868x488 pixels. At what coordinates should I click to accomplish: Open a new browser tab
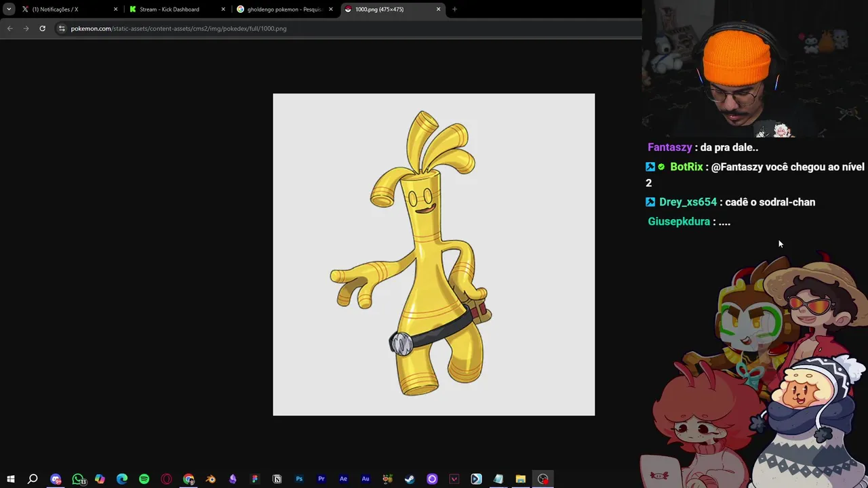pyautogui.click(x=454, y=9)
